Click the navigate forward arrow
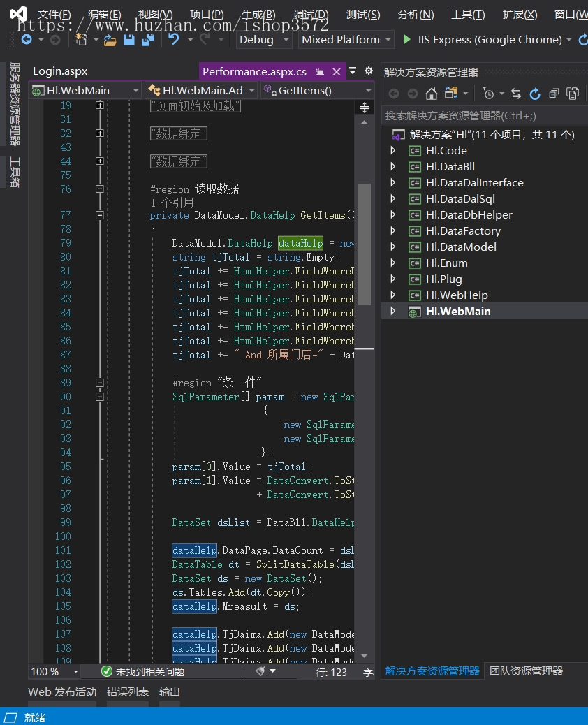Image resolution: width=588 pixels, height=725 pixels. [x=55, y=41]
